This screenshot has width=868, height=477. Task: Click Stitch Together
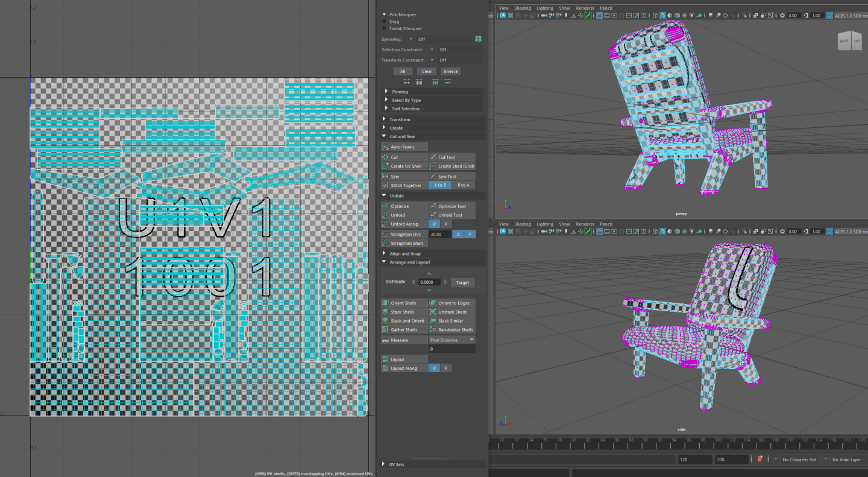[x=404, y=185]
